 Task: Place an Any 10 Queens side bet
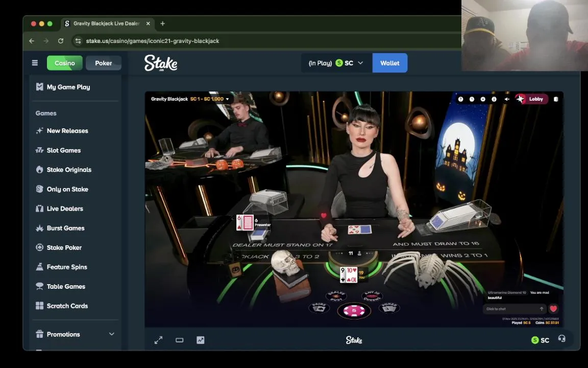[x=372, y=296]
